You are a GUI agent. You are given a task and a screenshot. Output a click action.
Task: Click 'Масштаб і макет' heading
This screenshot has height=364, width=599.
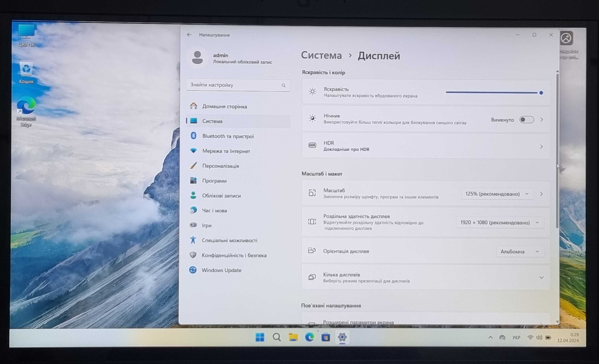322,174
